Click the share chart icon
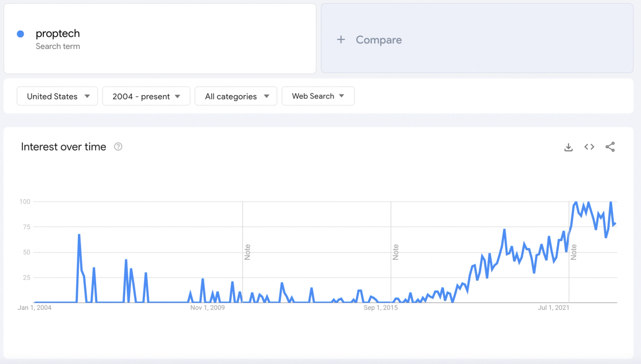641x364 pixels. (610, 147)
